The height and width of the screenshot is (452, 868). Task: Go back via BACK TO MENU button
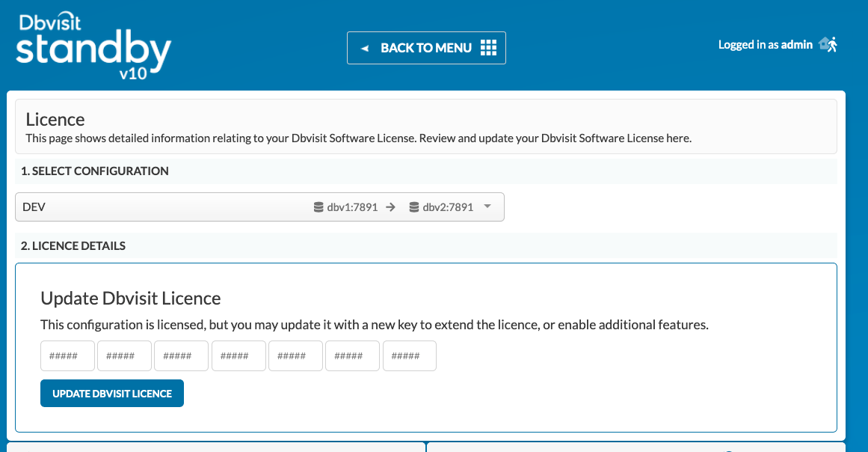click(x=426, y=48)
